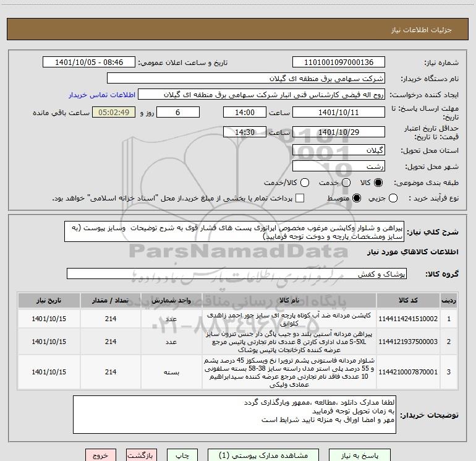This screenshot has width=476, height=461.
Task: Click the اطلاعات کالاهای مورد نیاز heading
Action: 413,252
